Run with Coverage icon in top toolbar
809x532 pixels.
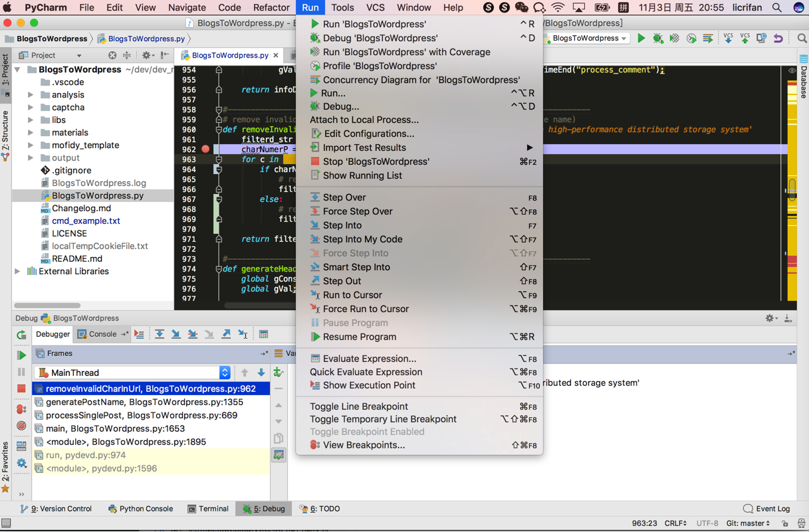click(674, 39)
